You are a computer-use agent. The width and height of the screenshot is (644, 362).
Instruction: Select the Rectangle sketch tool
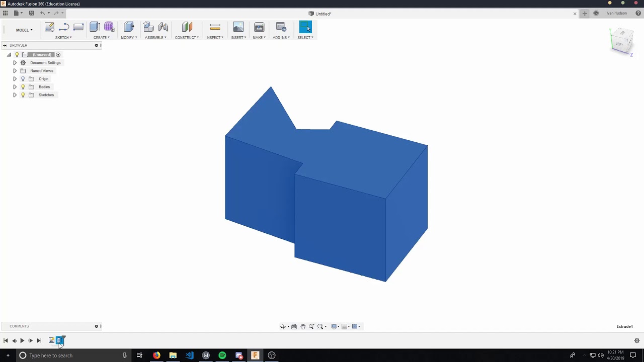(x=78, y=27)
